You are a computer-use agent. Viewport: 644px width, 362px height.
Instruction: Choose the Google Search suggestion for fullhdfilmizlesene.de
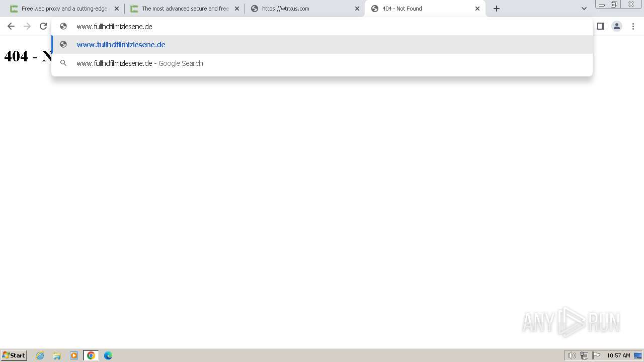pos(322,63)
